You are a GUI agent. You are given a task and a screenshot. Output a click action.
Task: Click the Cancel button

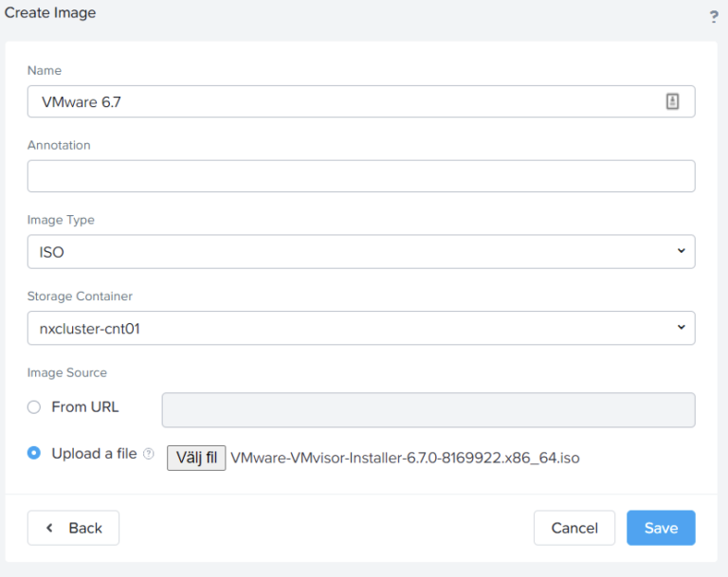pyautogui.click(x=574, y=528)
